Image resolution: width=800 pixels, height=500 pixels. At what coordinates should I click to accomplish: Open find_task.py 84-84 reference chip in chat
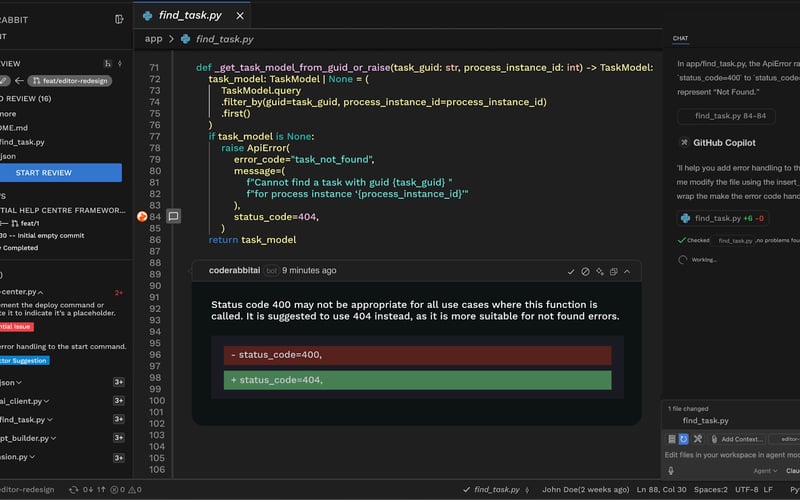pos(727,116)
